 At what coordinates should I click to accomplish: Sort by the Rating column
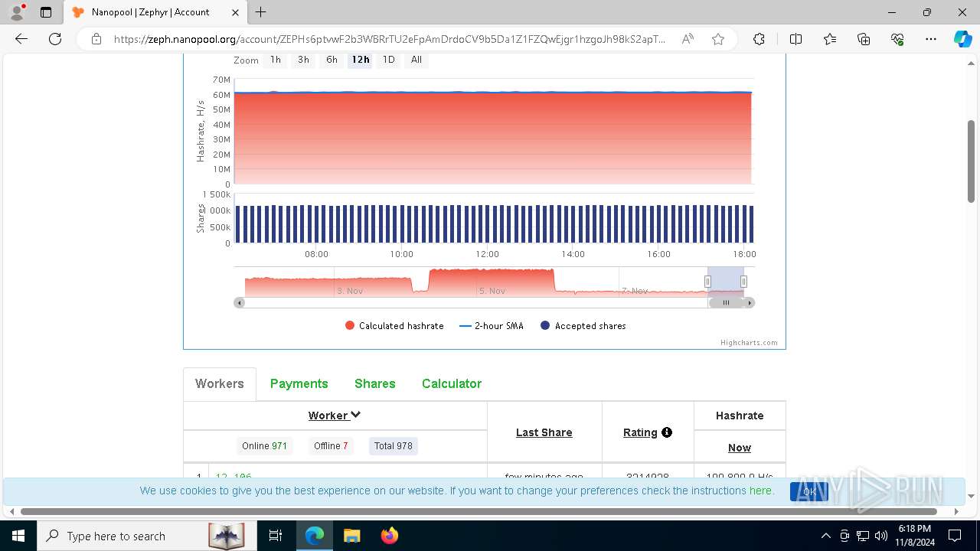640,432
